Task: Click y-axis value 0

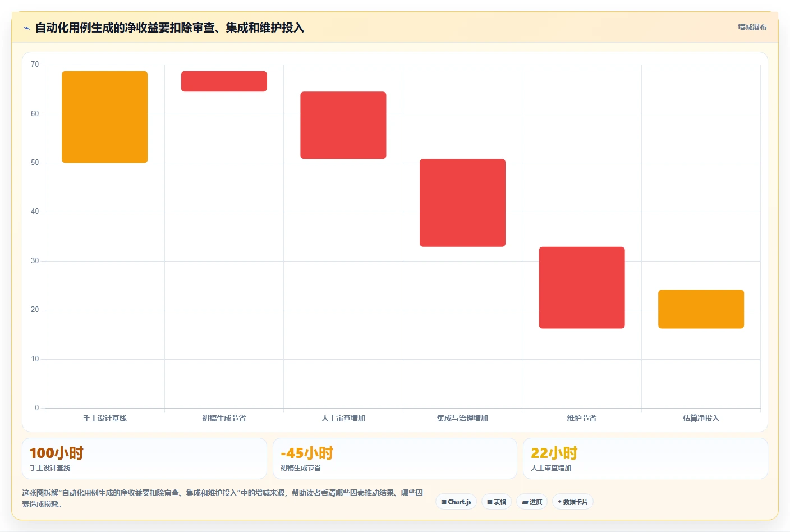Action: pyautogui.click(x=37, y=408)
